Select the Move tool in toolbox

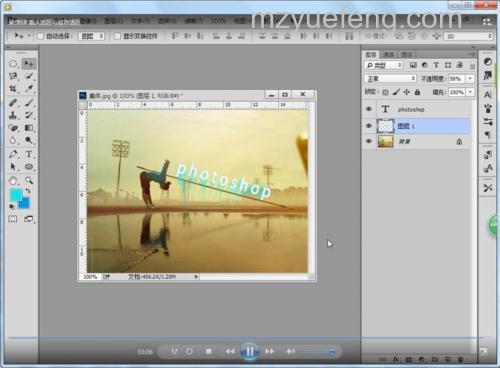point(29,64)
